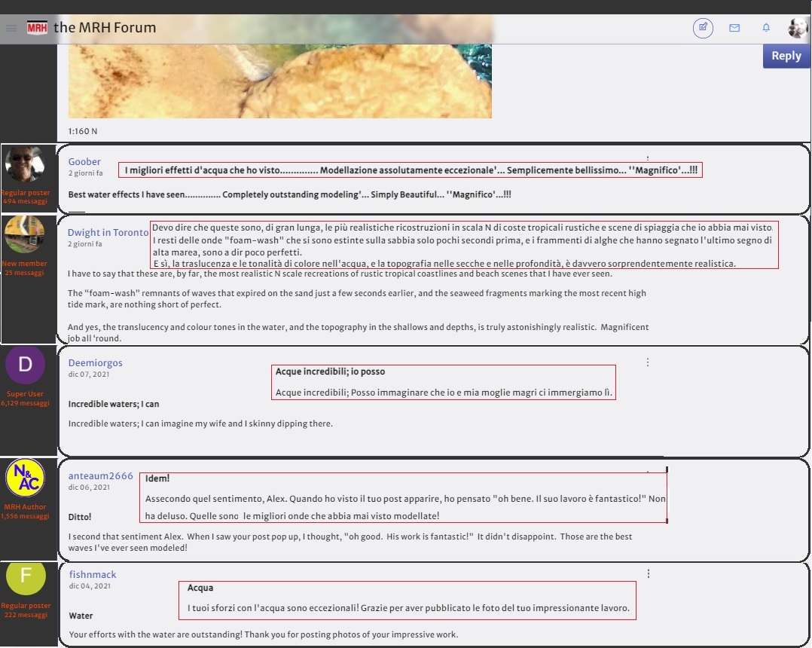Image resolution: width=812 pixels, height=648 pixels.
Task: Open the three-dot menu on fishnmack's post
Action: coord(648,573)
